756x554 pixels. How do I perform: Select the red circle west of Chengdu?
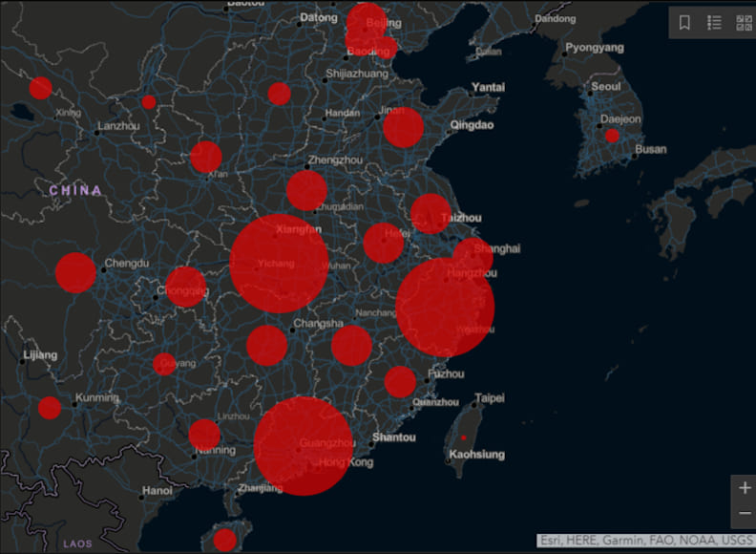point(75,272)
